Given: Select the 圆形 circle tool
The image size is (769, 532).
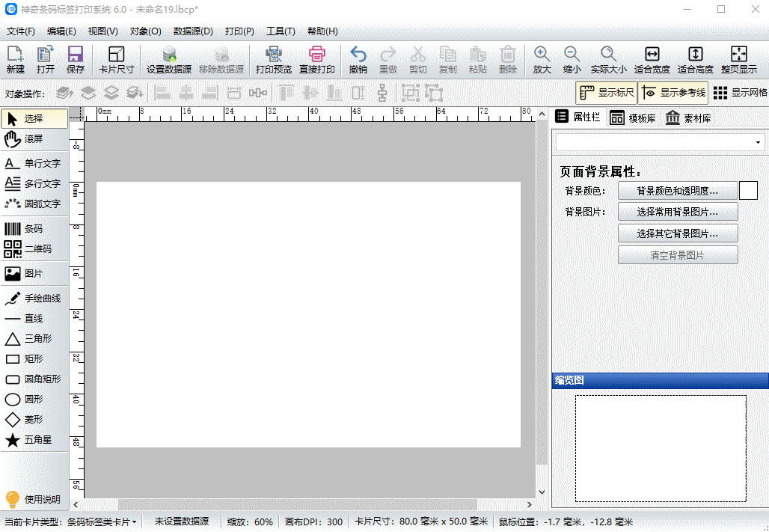Looking at the screenshot, I should point(34,399).
